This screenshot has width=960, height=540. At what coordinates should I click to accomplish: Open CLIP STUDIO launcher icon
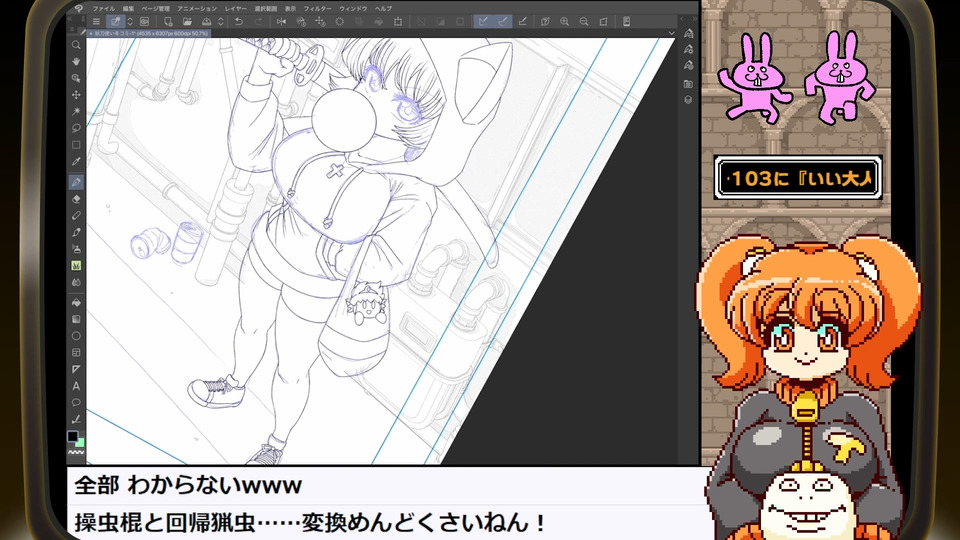pyautogui.click(x=115, y=21)
